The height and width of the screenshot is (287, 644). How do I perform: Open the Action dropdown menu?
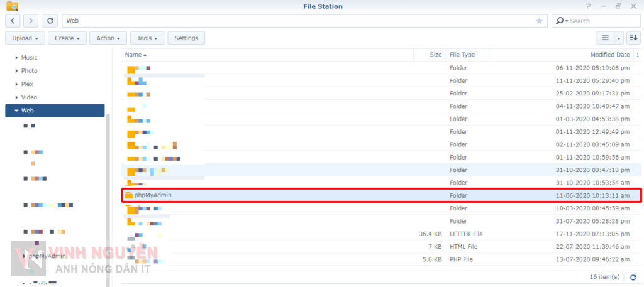[x=109, y=38]
